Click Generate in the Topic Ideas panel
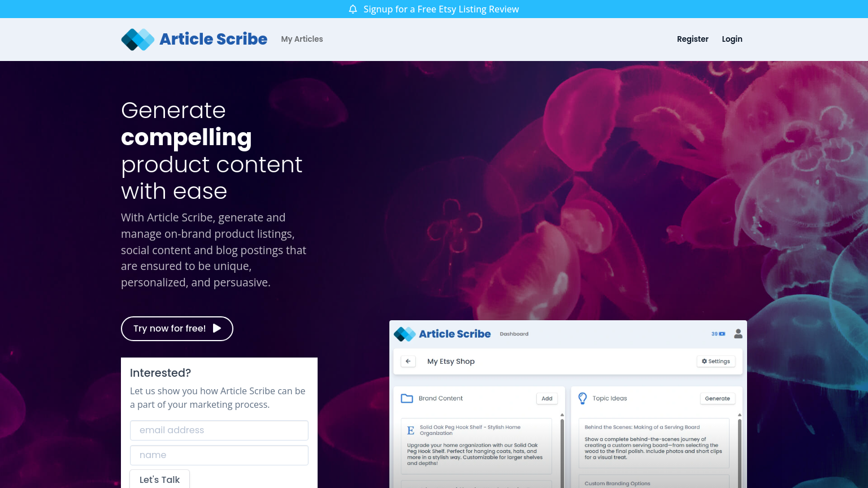Screen dimensions: 868x488 click(x=717, y=398)
